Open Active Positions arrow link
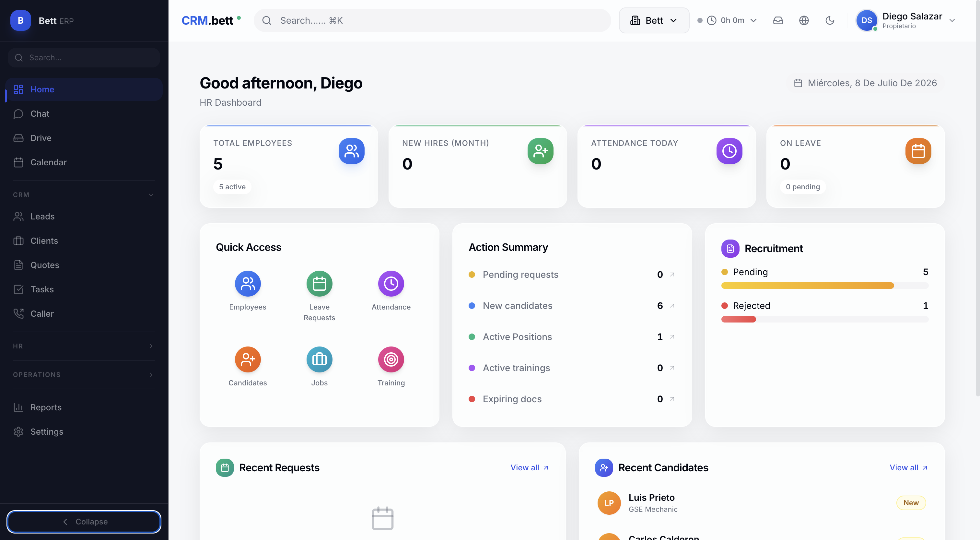The width and height of the screenshot is (980, 540). 672,337
